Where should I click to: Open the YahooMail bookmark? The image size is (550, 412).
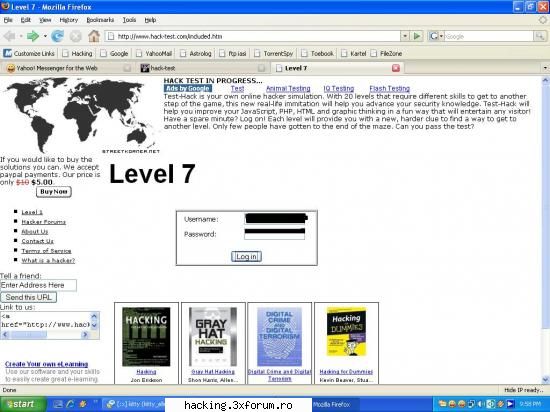154,54
